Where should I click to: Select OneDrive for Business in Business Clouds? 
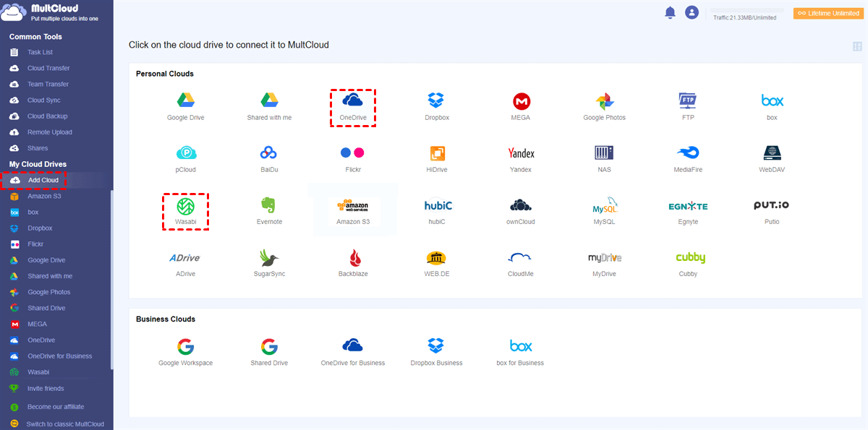coord(353,352)
